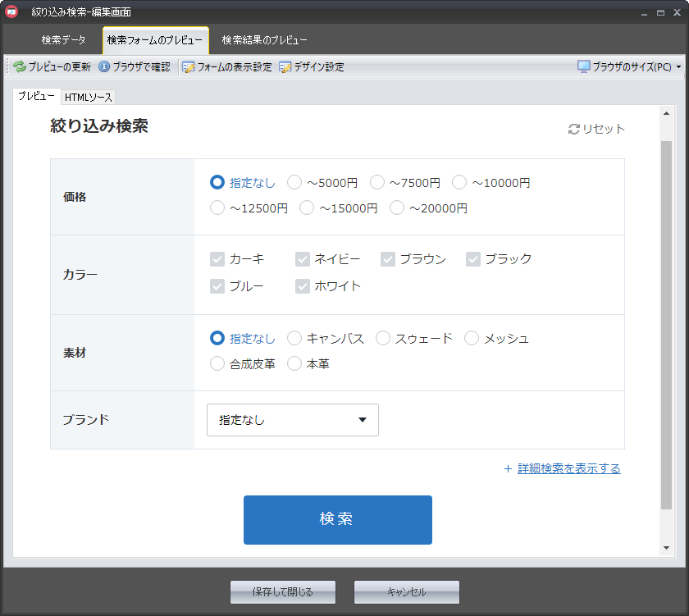Click the plus icon beside 詳細検索を表示する

click(508, 469)
